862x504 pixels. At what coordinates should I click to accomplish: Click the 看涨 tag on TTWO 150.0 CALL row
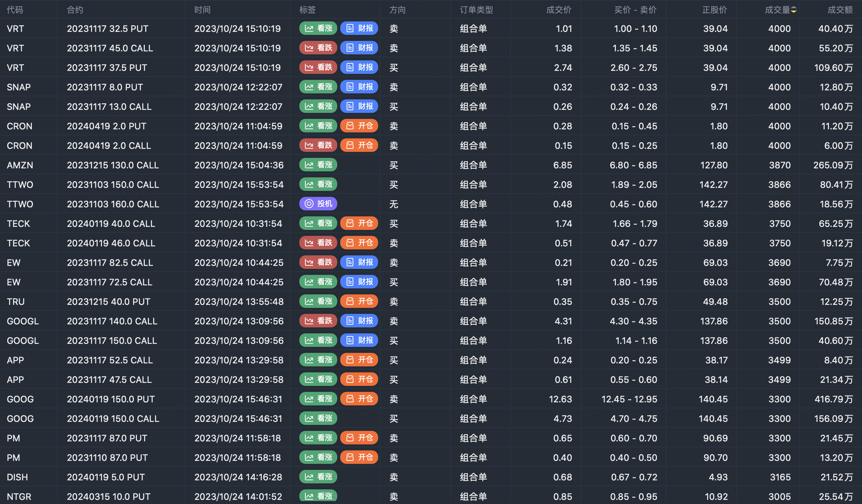tap(318, 184)
